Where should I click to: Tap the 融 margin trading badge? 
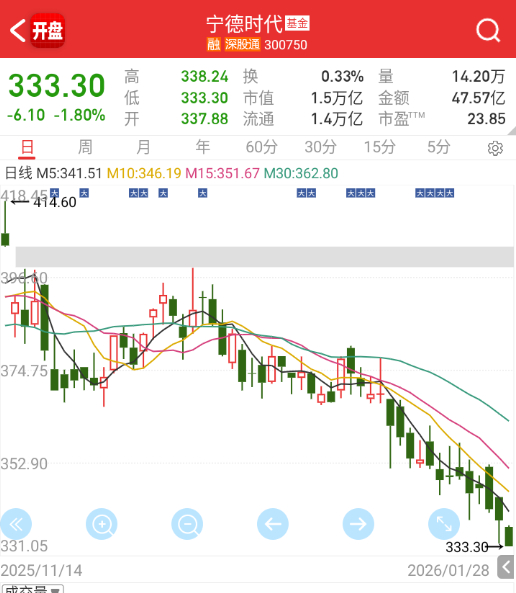(x=214, y=44)
